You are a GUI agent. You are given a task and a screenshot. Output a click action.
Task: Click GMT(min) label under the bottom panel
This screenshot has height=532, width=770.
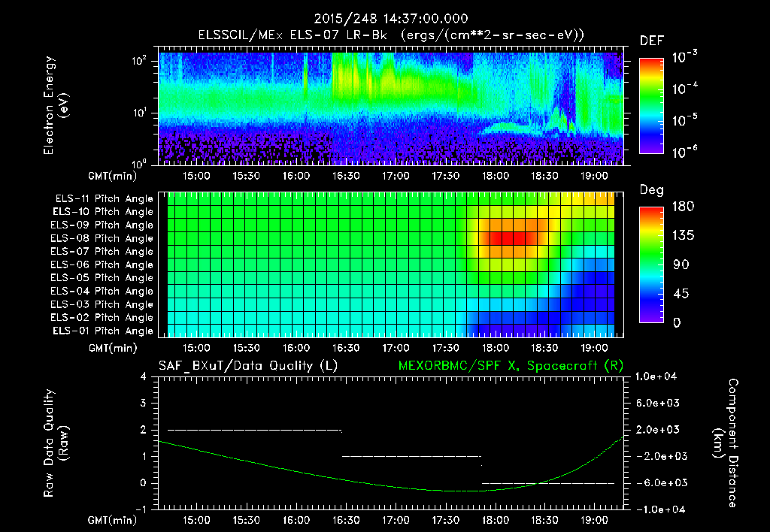(x=113, y=520)
